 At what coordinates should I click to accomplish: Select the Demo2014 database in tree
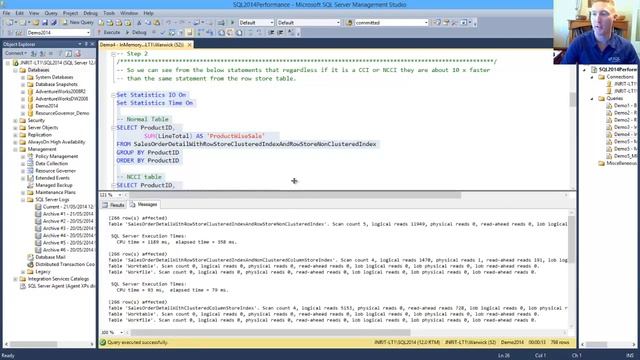point(47,106)
